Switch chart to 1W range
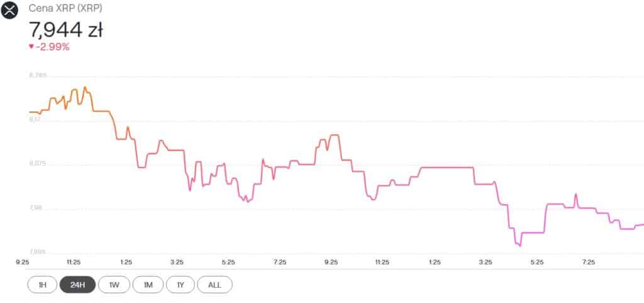The image size is (644, 303). point(114,285)
